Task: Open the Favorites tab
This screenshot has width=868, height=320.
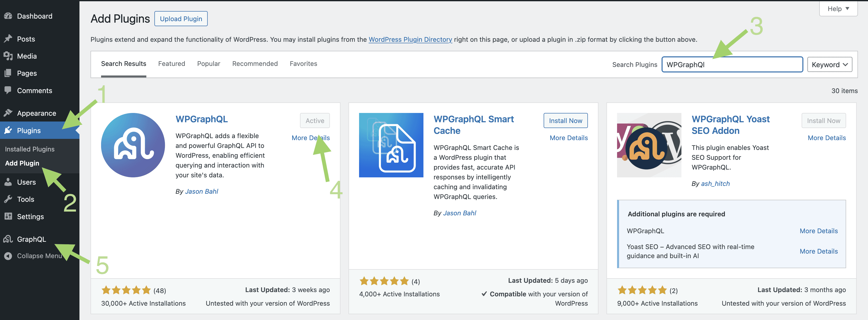Action: point(303,64)
